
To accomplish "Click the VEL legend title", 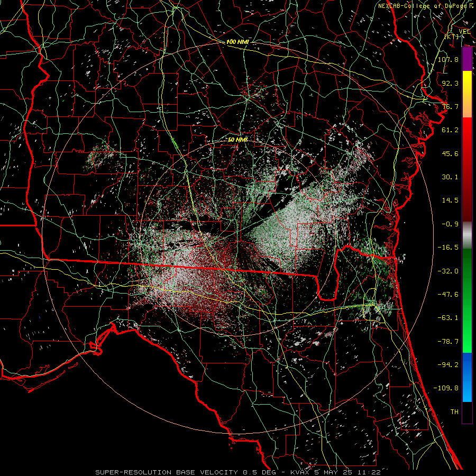I will (x=464, y=32).
